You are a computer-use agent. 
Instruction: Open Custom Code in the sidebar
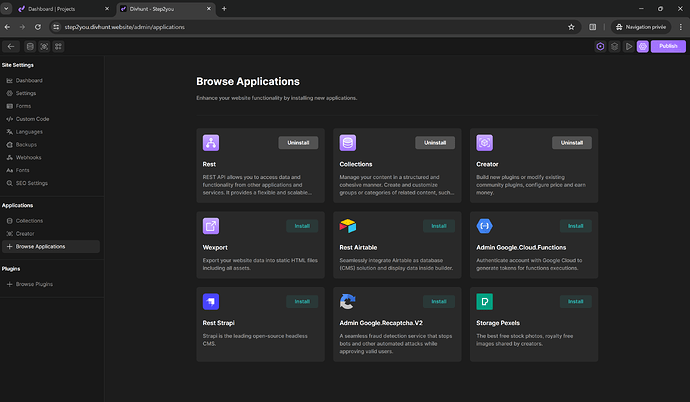(51, 119)
